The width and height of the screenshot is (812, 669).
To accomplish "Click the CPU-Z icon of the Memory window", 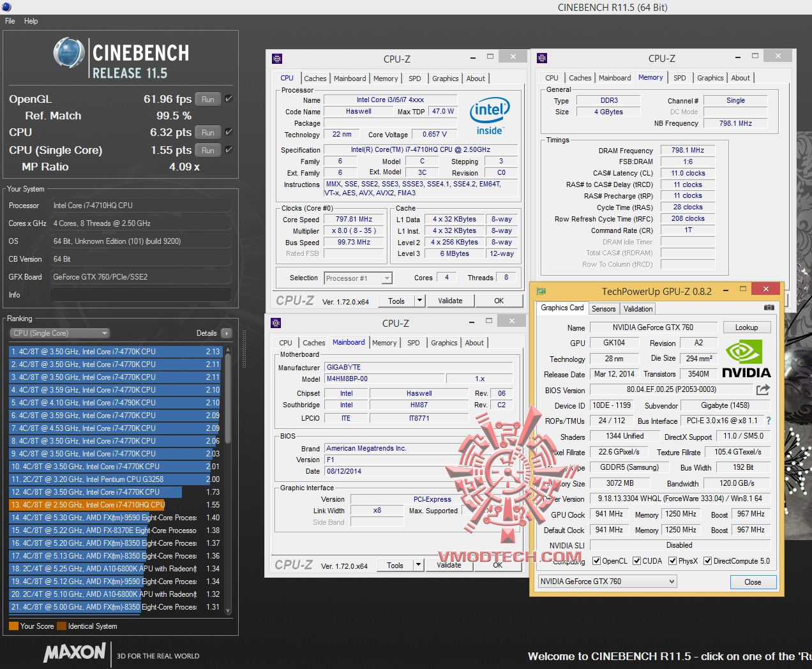I will coord(542,58).
